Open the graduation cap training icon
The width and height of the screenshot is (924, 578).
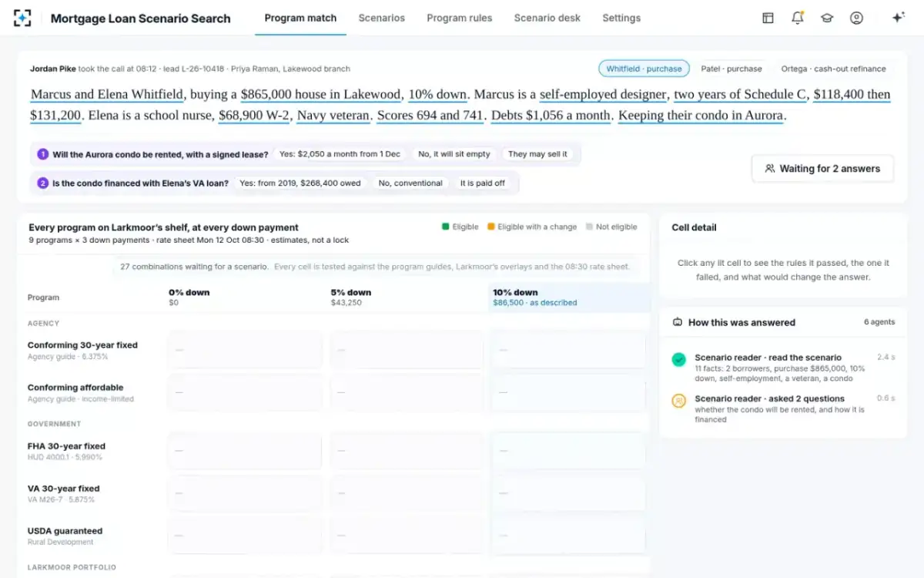(827, 18)
